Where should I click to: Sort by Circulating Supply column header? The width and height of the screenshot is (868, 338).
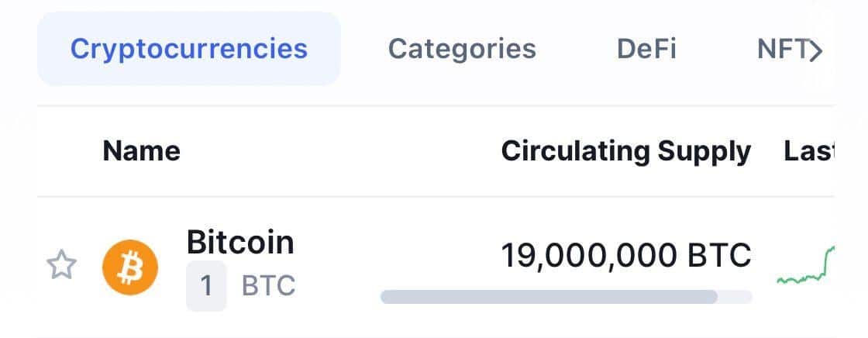[625, 151]
